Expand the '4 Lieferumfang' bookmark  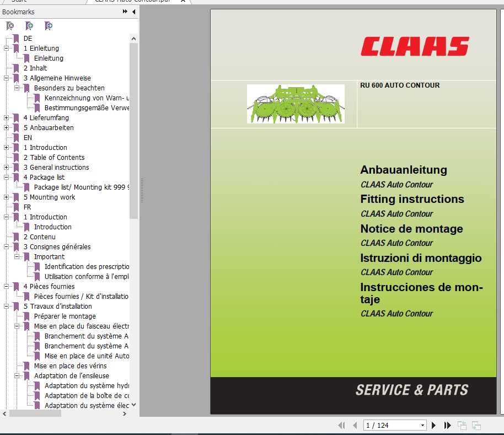(6, 117)
